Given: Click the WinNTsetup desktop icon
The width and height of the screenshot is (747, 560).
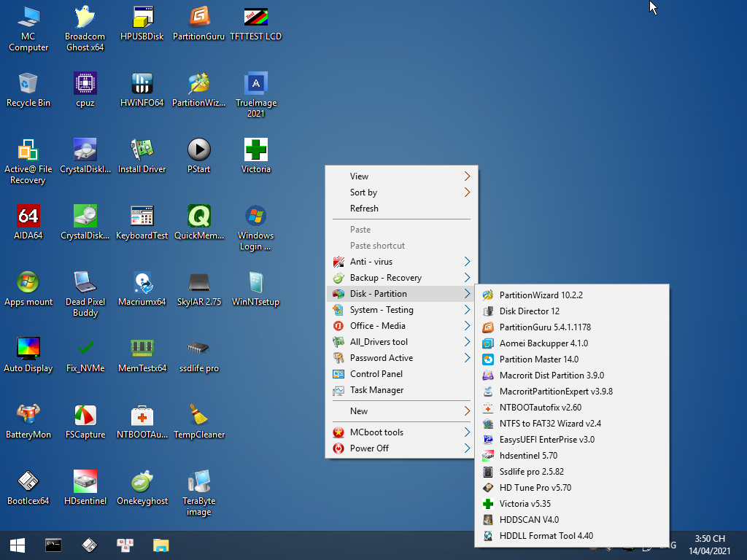Looking at the screenshot, I should pos(256,289).
